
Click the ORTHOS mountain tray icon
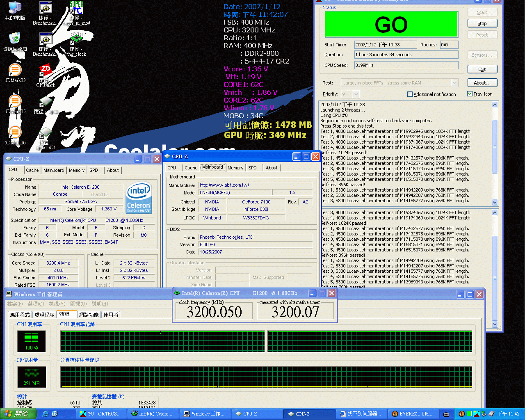coord(476,414)
